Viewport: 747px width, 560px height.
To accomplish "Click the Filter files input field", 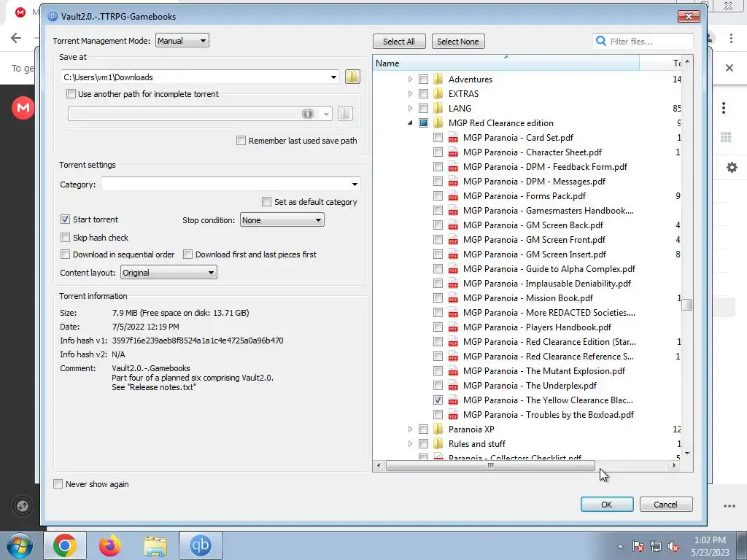I will click(x=649, y=42).
